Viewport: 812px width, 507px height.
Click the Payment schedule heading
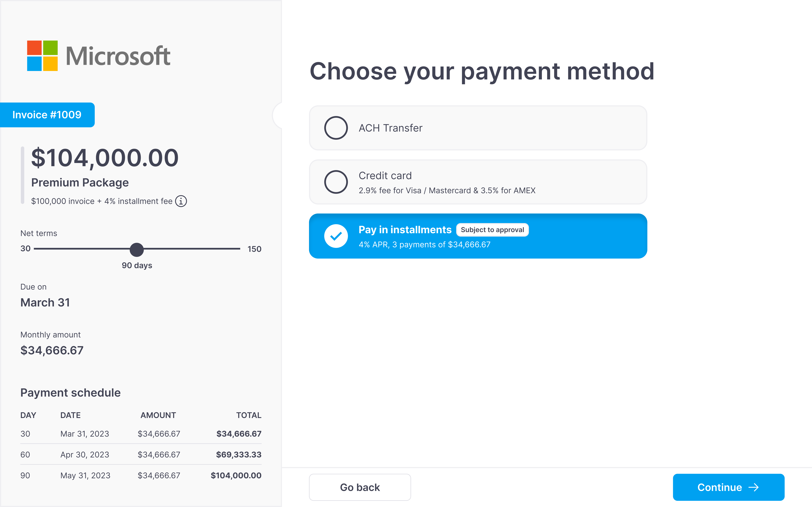point(70,392)
